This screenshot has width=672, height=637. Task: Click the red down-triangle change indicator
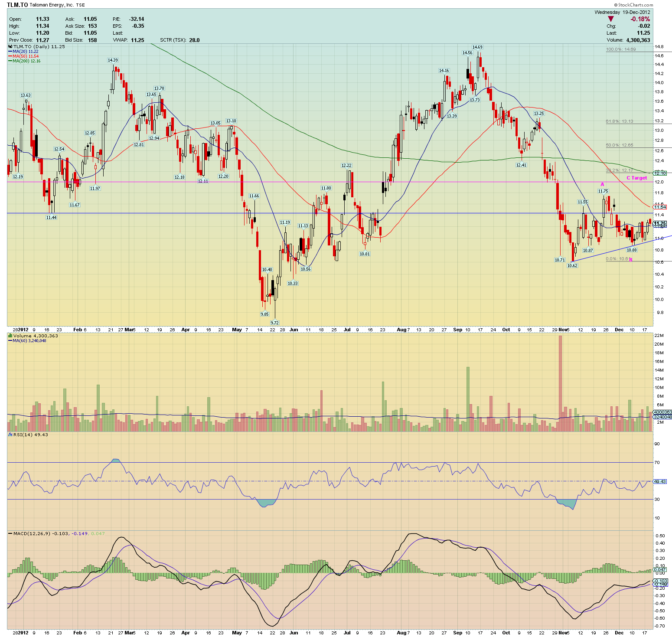[611, 19]
